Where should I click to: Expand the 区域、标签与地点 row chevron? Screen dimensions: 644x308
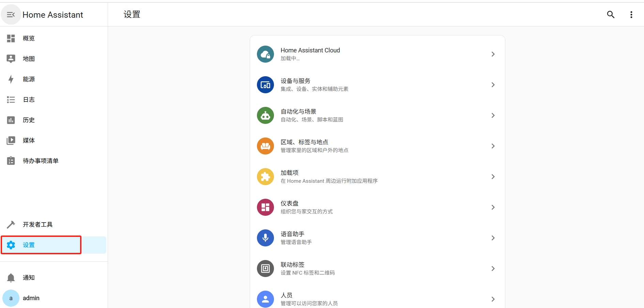[x=493, y=146]
